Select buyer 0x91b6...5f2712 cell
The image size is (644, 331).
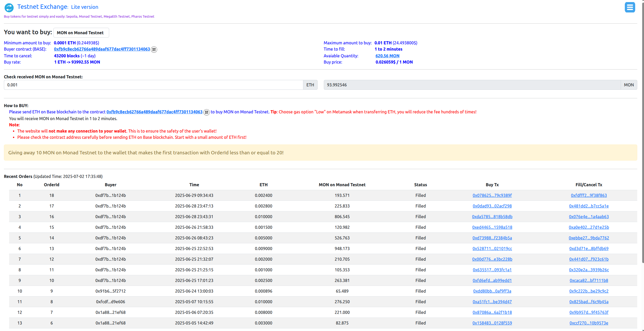click(110, 291)
